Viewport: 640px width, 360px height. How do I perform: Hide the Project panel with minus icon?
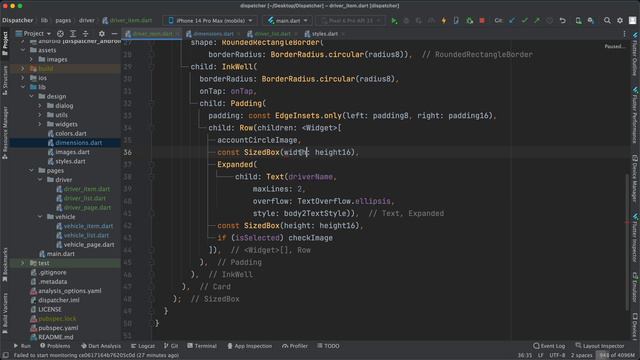[x=114, y=33]
